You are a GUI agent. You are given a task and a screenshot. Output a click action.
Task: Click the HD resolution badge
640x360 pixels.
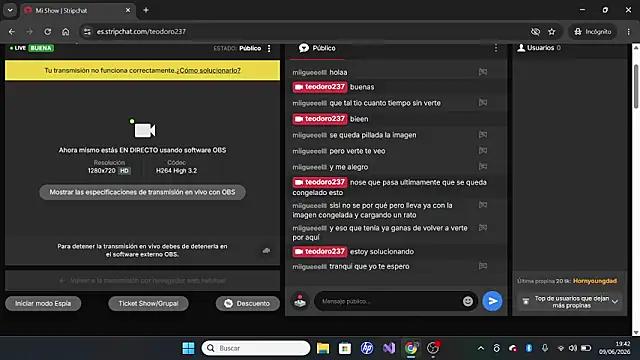[x=124, y=171]
